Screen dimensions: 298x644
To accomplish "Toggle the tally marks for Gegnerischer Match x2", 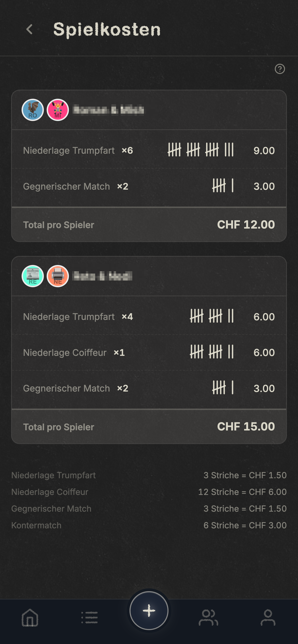I will [x=222, y=186].
